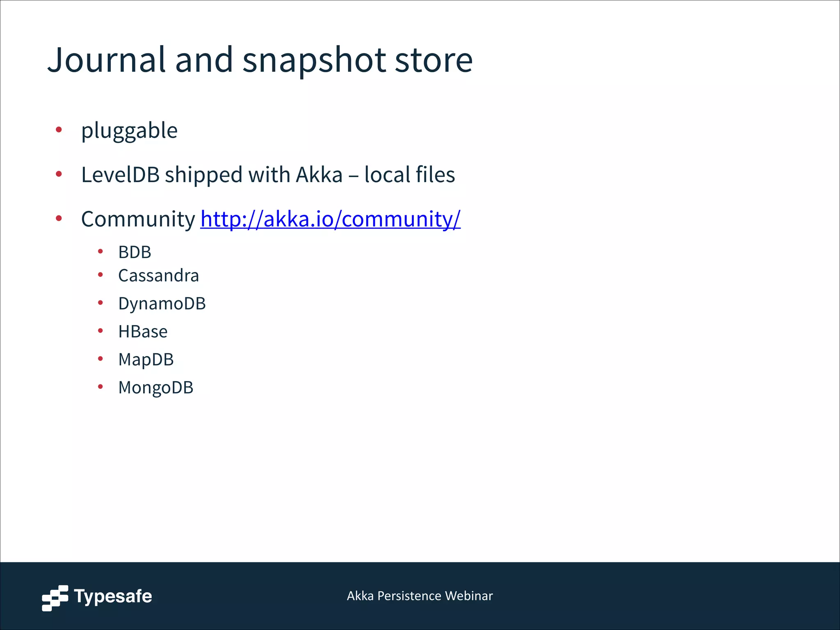Screen dimensions: 840x630
Task: Select the 'Cassandra' list item
Action: (158, 275)
